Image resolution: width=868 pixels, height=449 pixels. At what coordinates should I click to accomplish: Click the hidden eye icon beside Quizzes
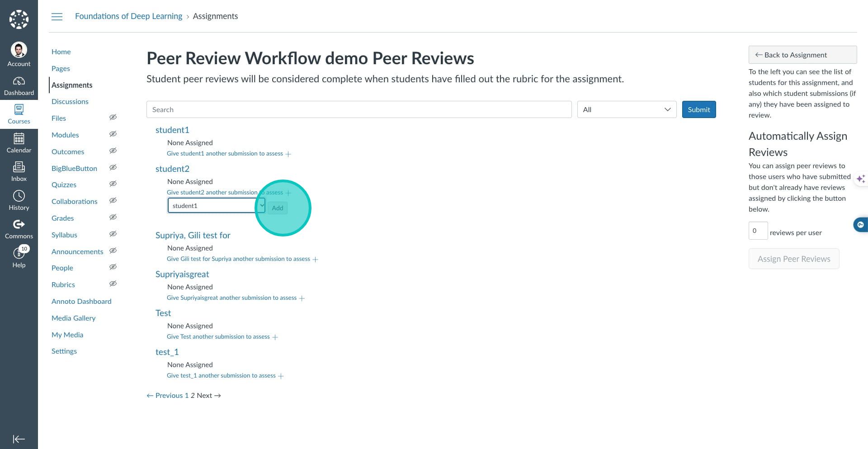click(x=113, y=184)
